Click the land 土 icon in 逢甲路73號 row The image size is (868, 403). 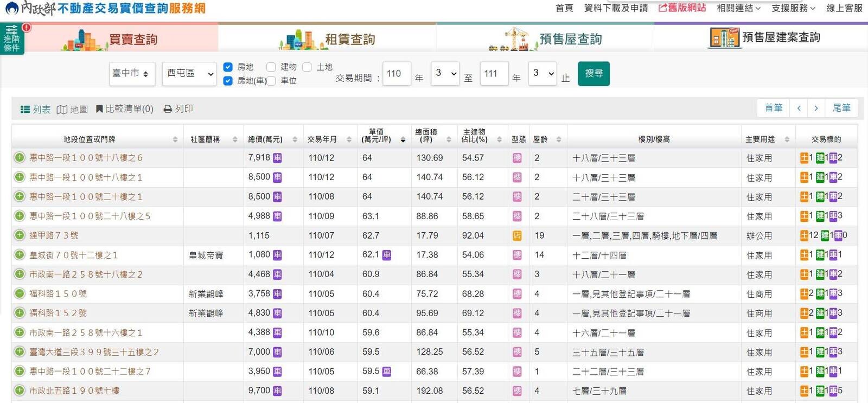pyautogui.click(x=805, y=235)
